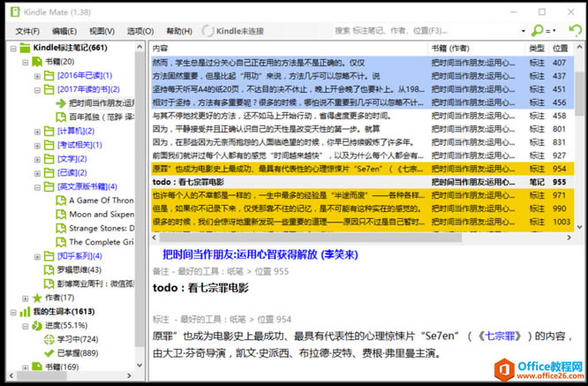
Task: Click the star icon beside 作者(17)
Action: coord(37,298)
